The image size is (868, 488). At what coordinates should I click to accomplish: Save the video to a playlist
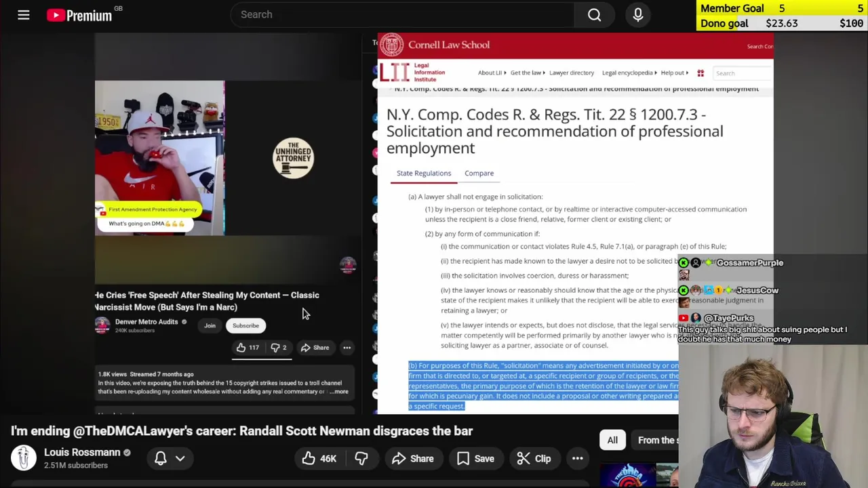475,458
